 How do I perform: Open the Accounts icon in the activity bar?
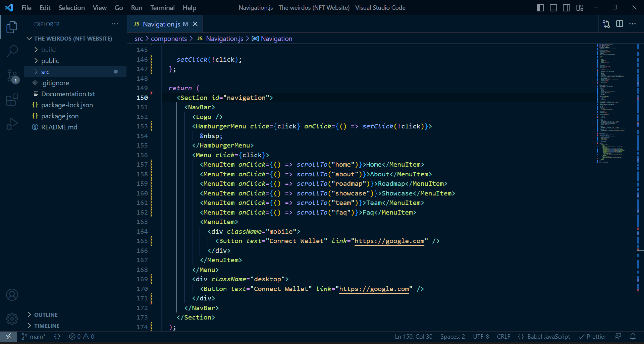pyautogui.click(x=12, y=295)
